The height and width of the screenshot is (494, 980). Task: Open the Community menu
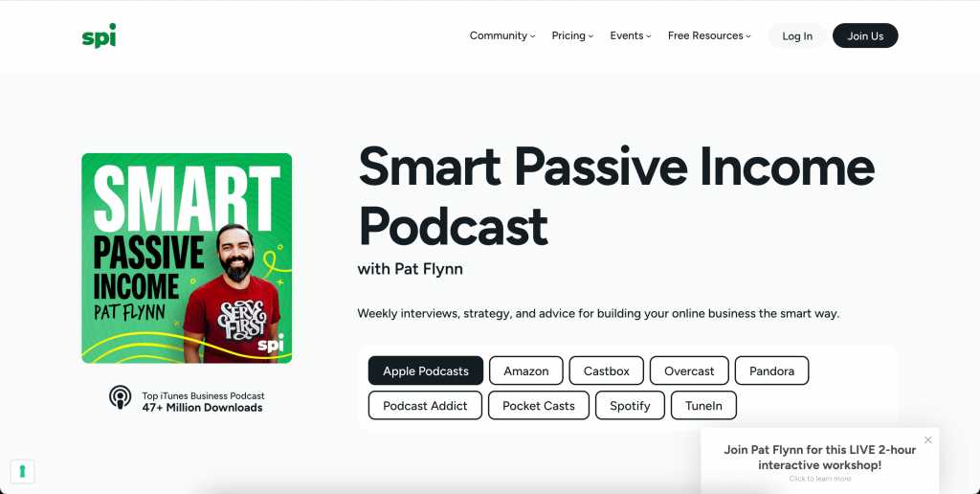pos(501,35)
